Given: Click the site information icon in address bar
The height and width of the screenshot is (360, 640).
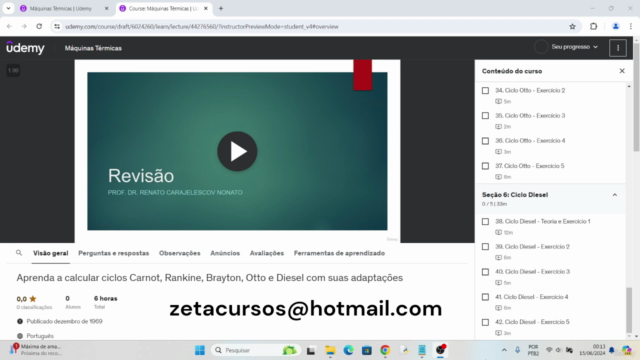Looking at the screenshot, I should click(57, 27).
